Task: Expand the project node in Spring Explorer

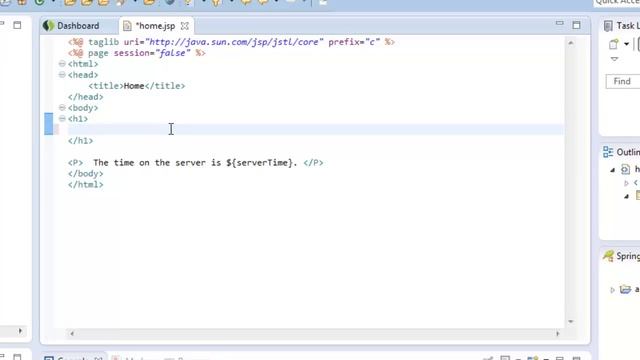Action: coord(612,290)
